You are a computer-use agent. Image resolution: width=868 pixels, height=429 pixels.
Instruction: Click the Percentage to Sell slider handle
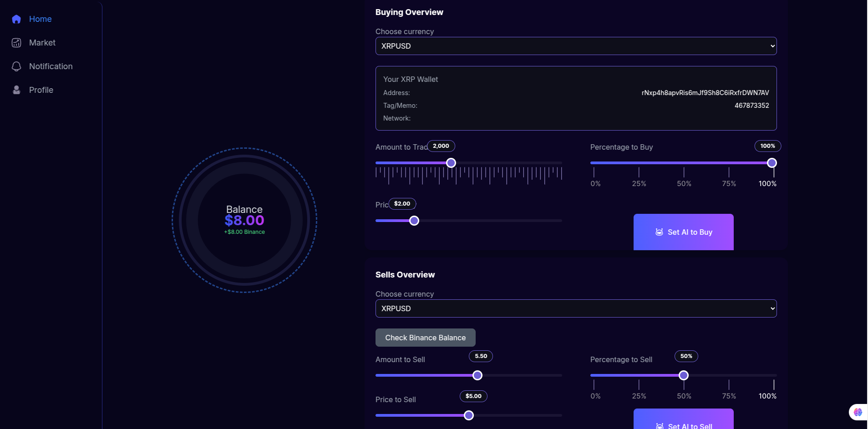[683, 375]
